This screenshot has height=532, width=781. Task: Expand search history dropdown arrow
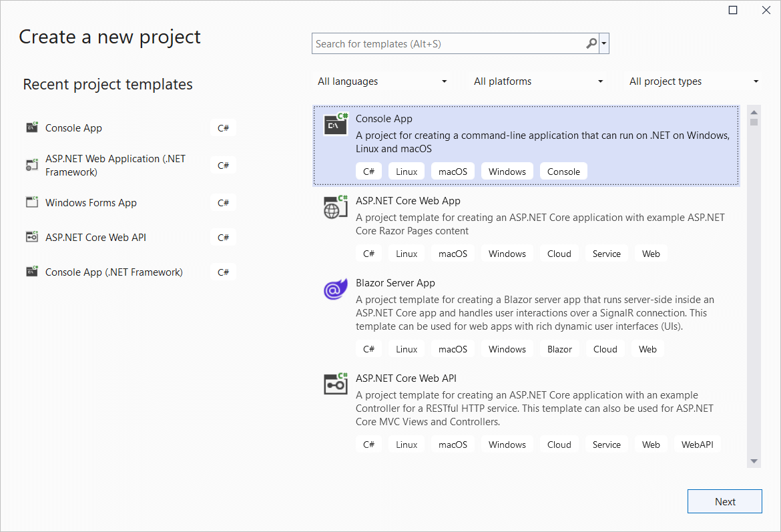click(x=604, y=44)
